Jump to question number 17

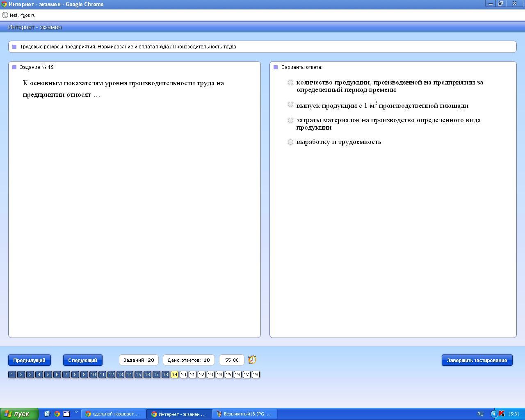click(156, 374)
